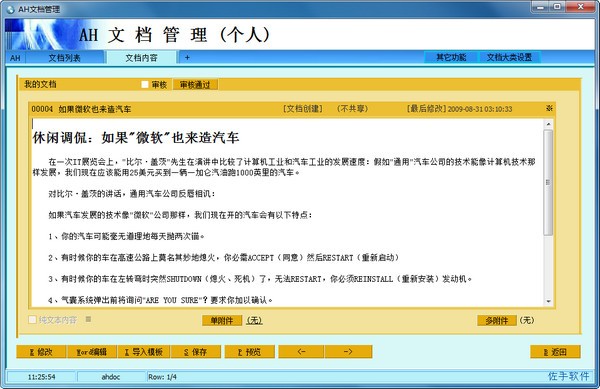Click the 11:25:54 clock in status bar
600x389 pixels.
coord(41,377)
